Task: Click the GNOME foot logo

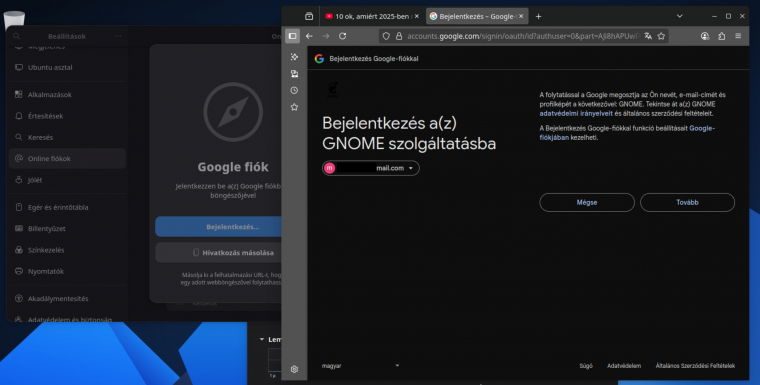Action: tap(332, 90)
